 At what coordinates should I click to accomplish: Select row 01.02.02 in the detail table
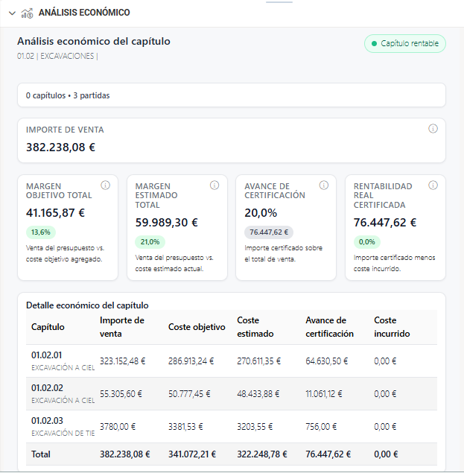pyautogui.click(x=63, y=393)
